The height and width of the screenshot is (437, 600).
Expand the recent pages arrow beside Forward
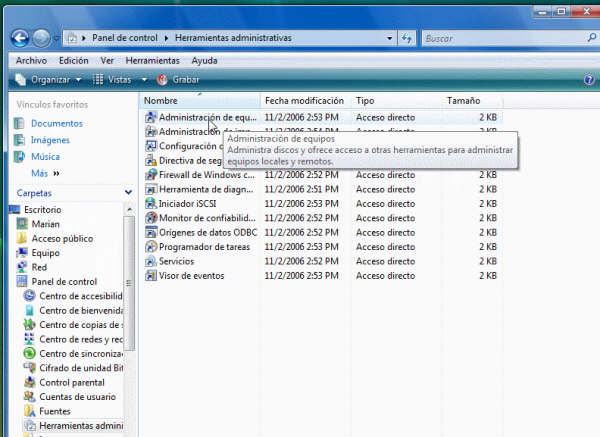point(56,38)
